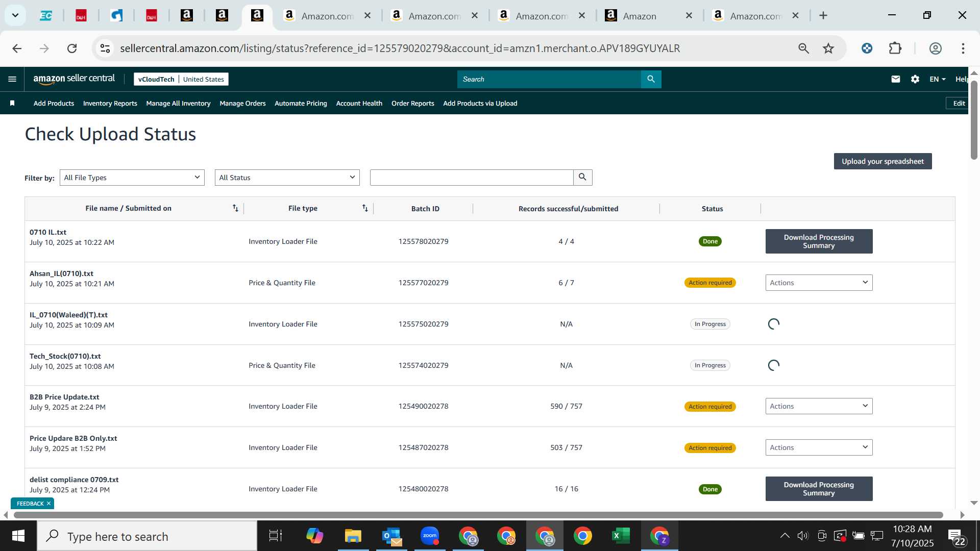Open Outlook from the taskbar

point(391,536)
